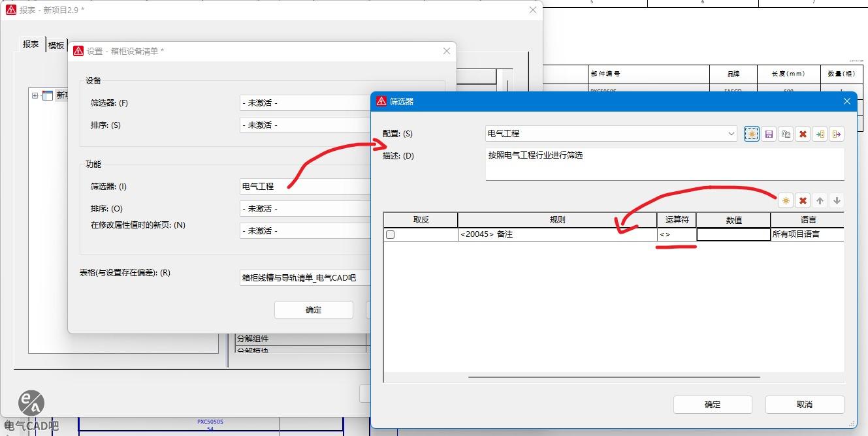Click the horizontal scrollbar in the rules table
Viewport: 868px width, 436px height.
[x=614, y=377]
